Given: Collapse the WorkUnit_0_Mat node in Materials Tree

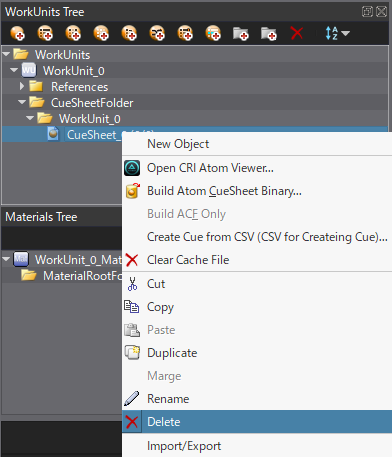Looking at the screenshot, I should 6,259.
